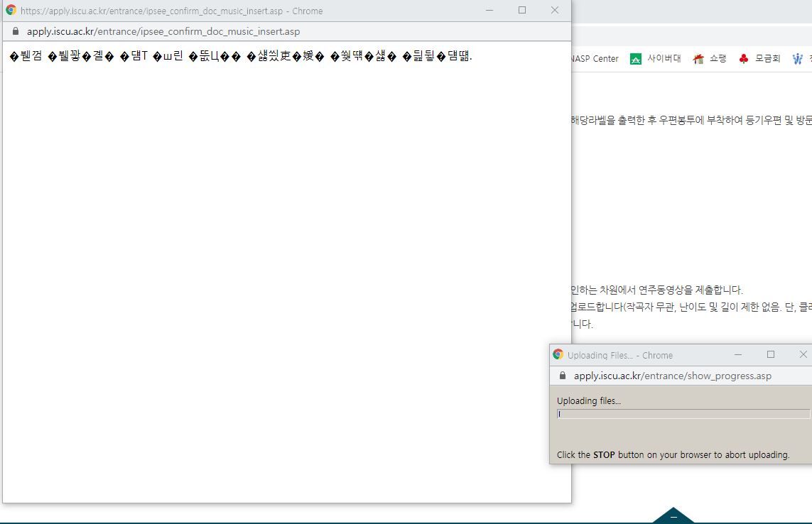Open the 쇼팽 bookmark house icon
This screenshot has width=812, height=524.
tap(698, 59)
